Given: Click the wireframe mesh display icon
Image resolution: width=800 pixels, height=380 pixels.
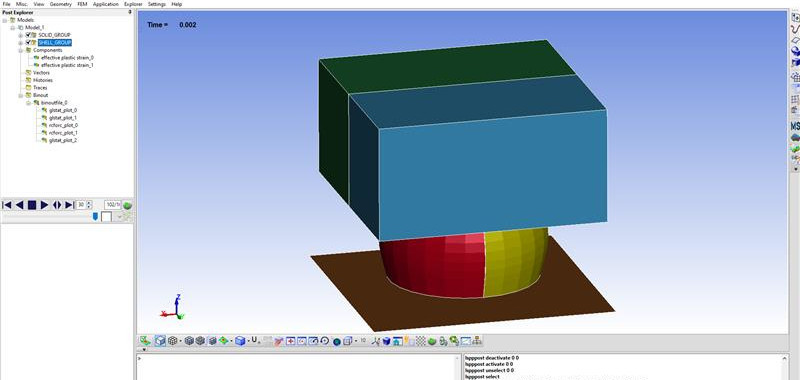Looking at the screenshot, I should click(173, 341).
